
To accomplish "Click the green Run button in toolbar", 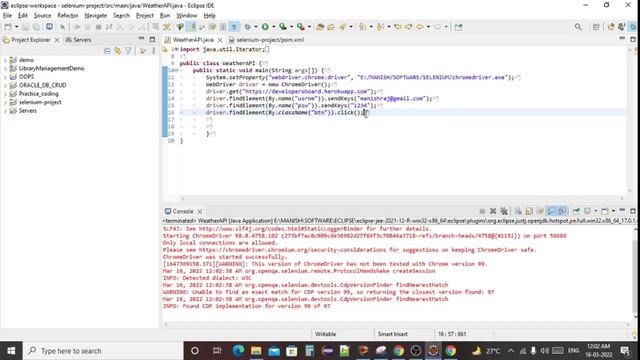I will click(x=265, y=27).
